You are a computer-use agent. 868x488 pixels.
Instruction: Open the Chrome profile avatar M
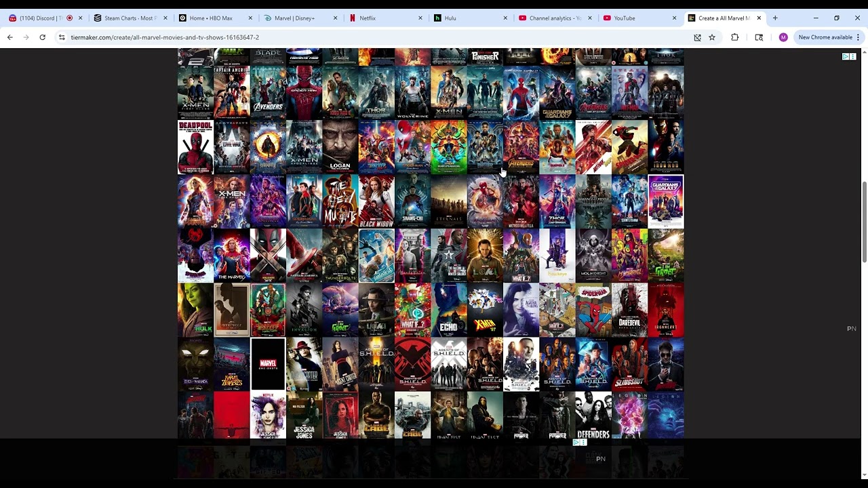pos(783,37)
